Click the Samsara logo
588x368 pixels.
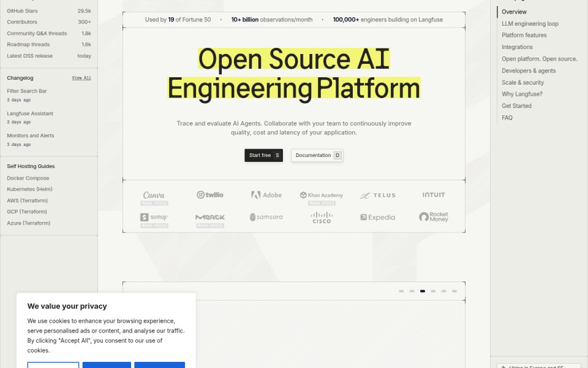pyautogui.click(x=266, y=217)
